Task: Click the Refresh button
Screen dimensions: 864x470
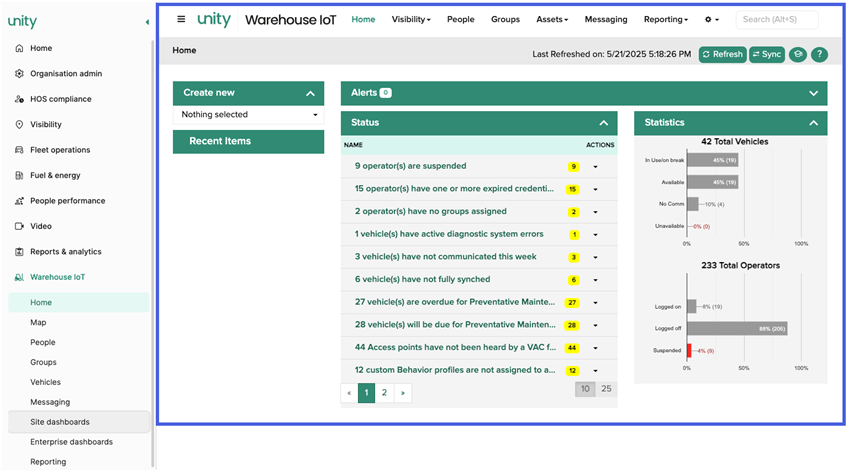Action: (x=722, y=55)
